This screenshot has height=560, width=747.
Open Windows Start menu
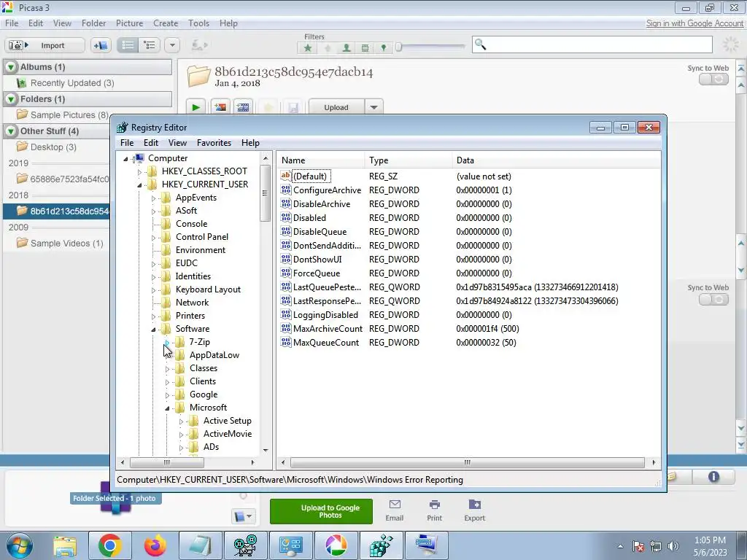pos(20,545)
